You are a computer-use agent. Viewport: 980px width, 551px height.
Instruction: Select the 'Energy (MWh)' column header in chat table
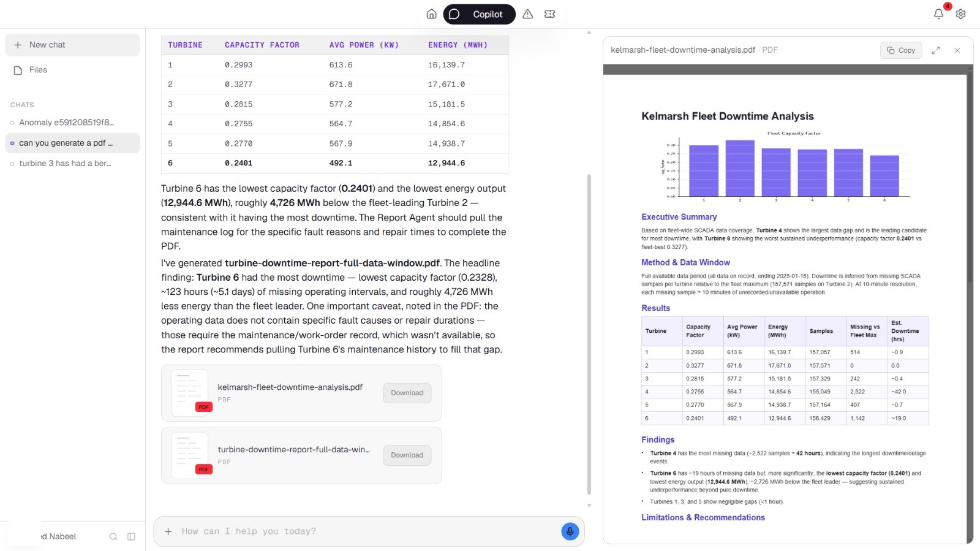coord(458,45)
